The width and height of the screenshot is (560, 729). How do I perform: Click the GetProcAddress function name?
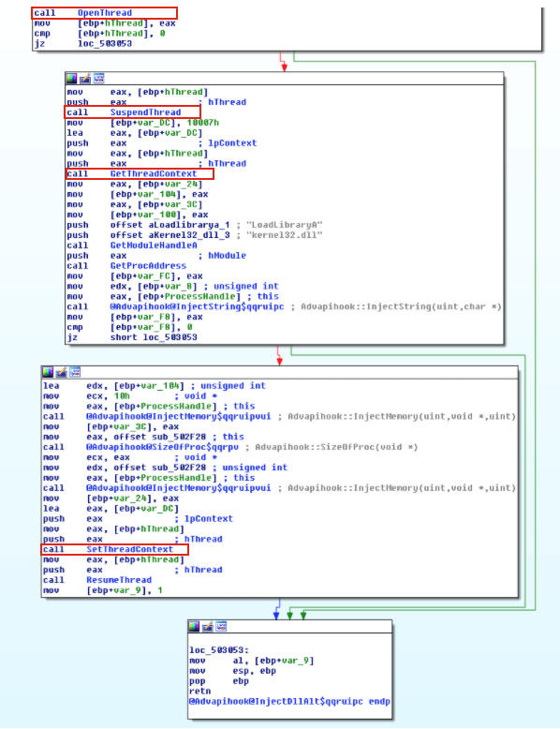click(148, 266)
